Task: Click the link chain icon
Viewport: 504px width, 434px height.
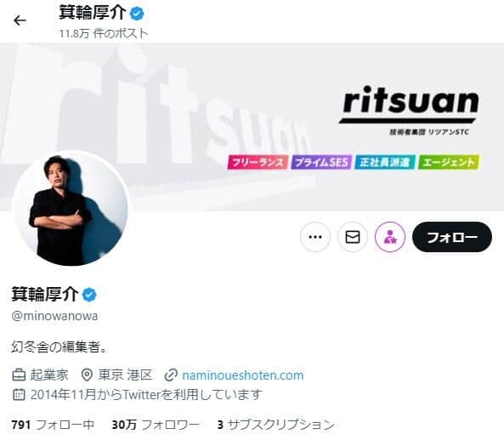Action: coord(171,375)
